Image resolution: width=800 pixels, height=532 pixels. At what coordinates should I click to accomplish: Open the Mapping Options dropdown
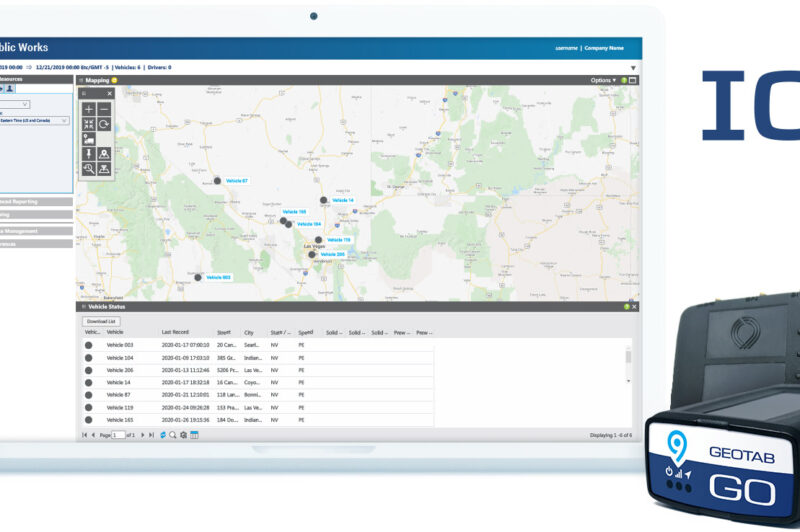[603, 80]
